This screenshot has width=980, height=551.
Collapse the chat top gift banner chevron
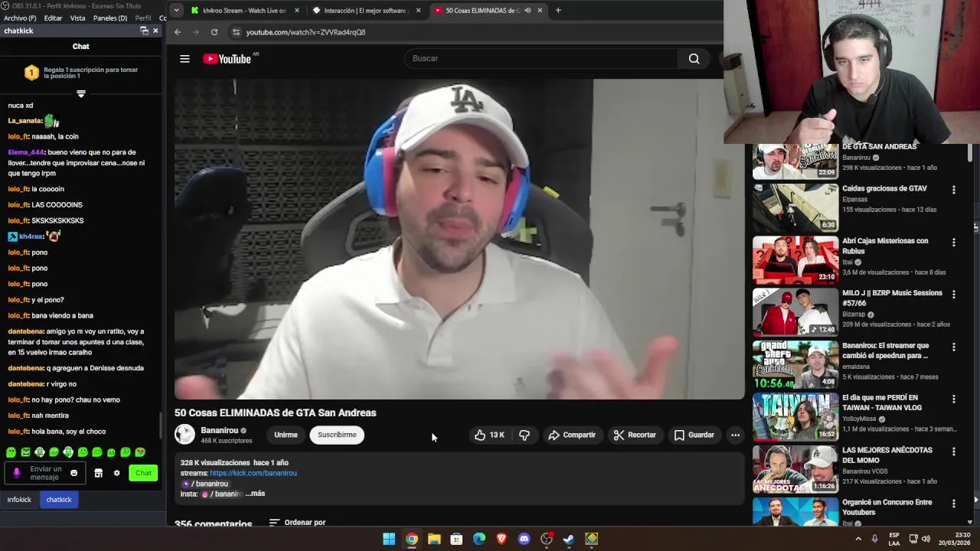click(80, 93)
